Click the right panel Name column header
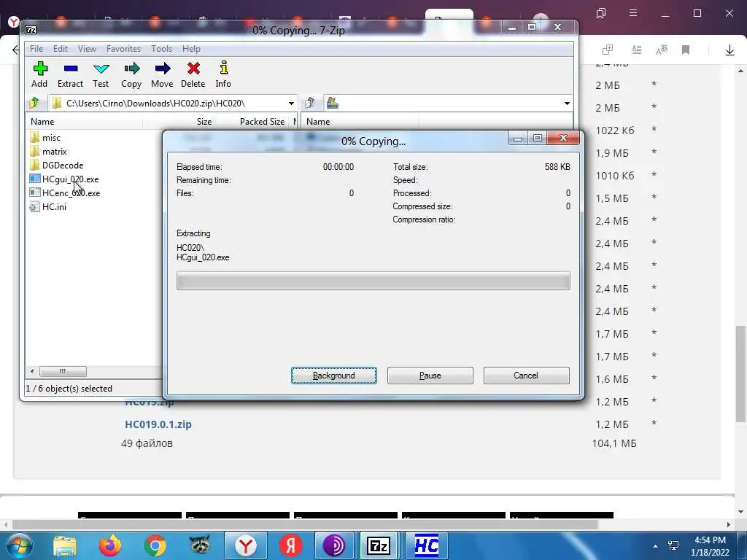This screenshot has height=560, width=747. [360, 122]
